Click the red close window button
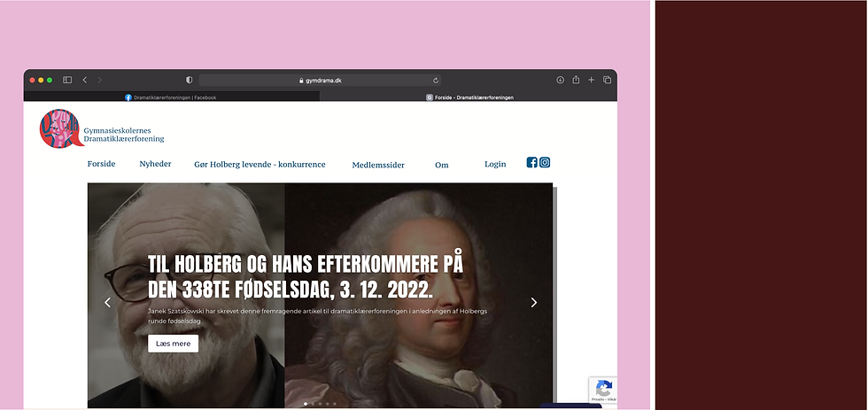 [x=32, y=81]
